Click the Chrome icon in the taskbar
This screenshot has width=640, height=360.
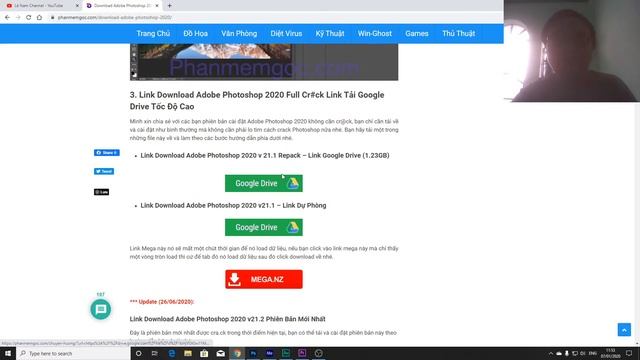(237, 353)
